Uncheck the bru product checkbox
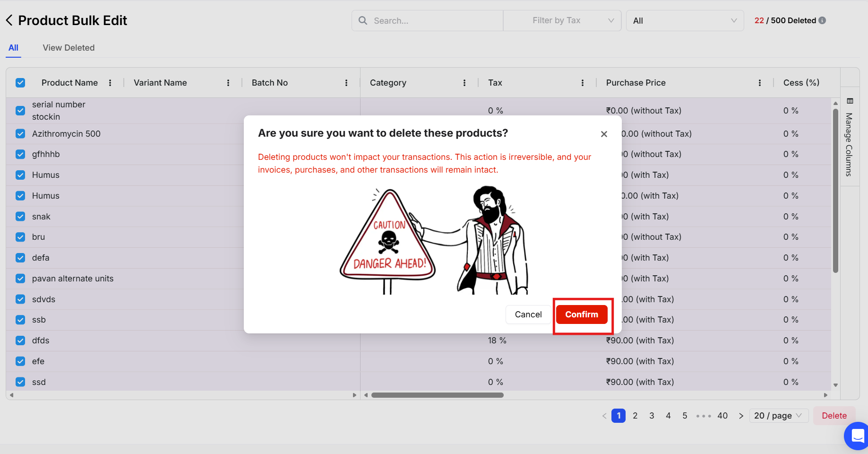The width and height of the screenshot is (868, 454). [20, 237]
